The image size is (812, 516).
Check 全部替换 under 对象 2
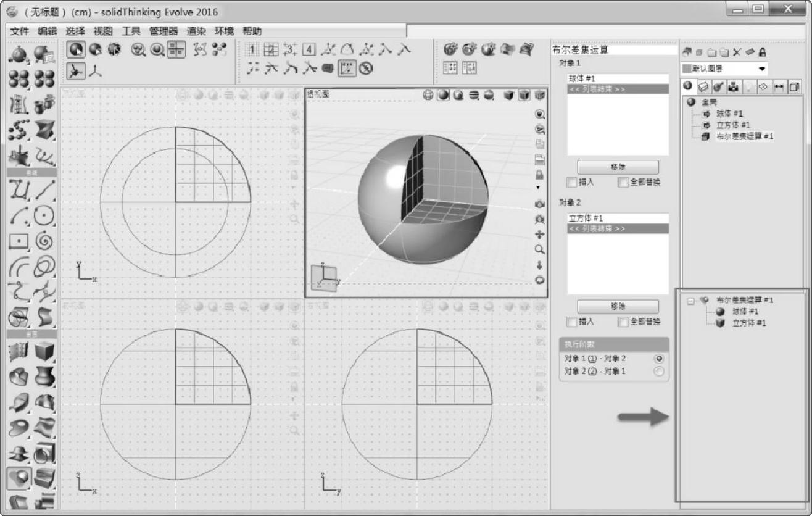(x=623, y=322)
